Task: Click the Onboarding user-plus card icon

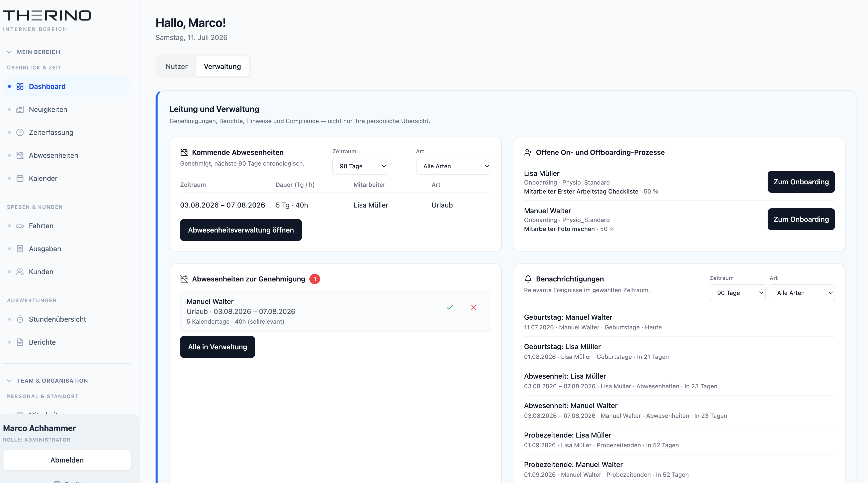Action: coord(528,152)
